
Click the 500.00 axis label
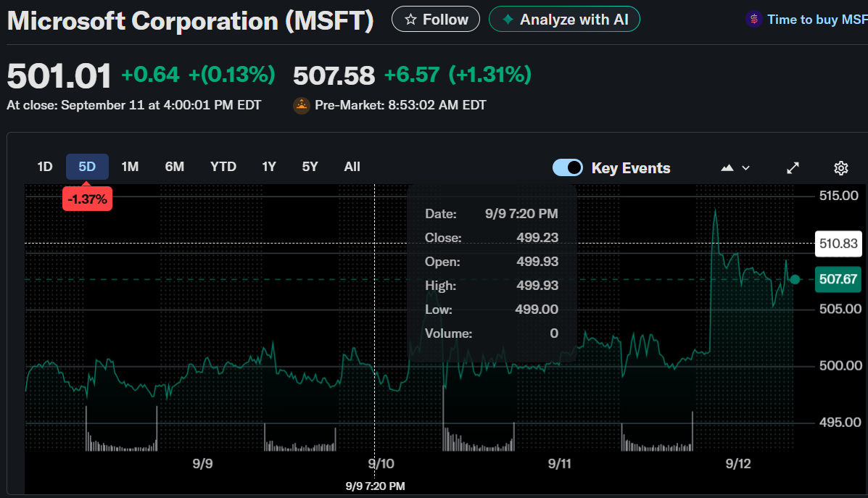840,365
